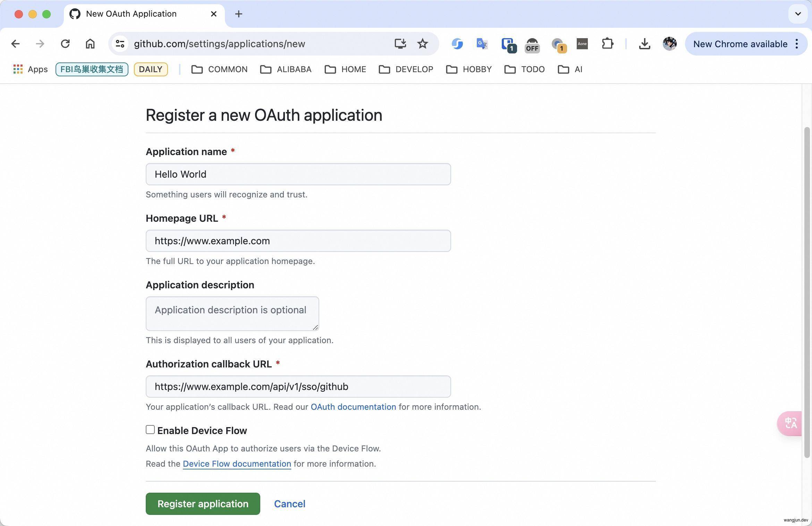Expand the TODO bookmarks folder
This screenshot has height=526, width=812.
coord(524,69)
